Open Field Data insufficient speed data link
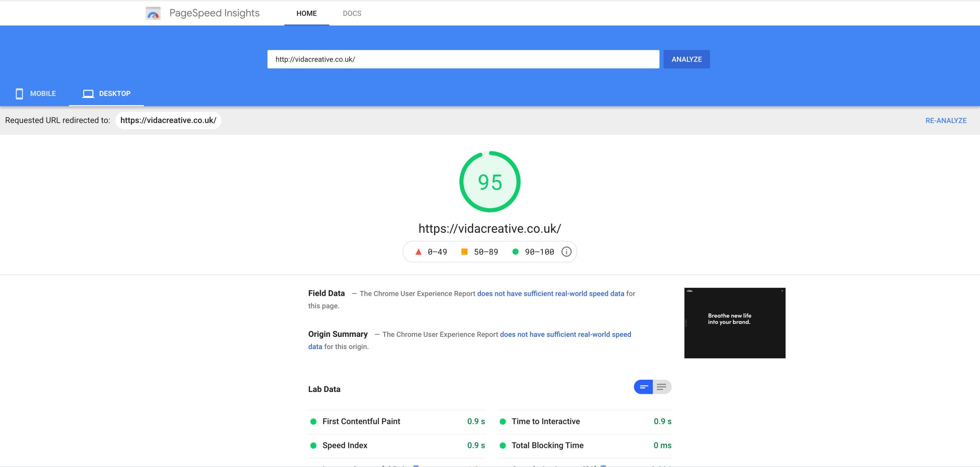This screenshot has width=980, height=467. point(550,294)
